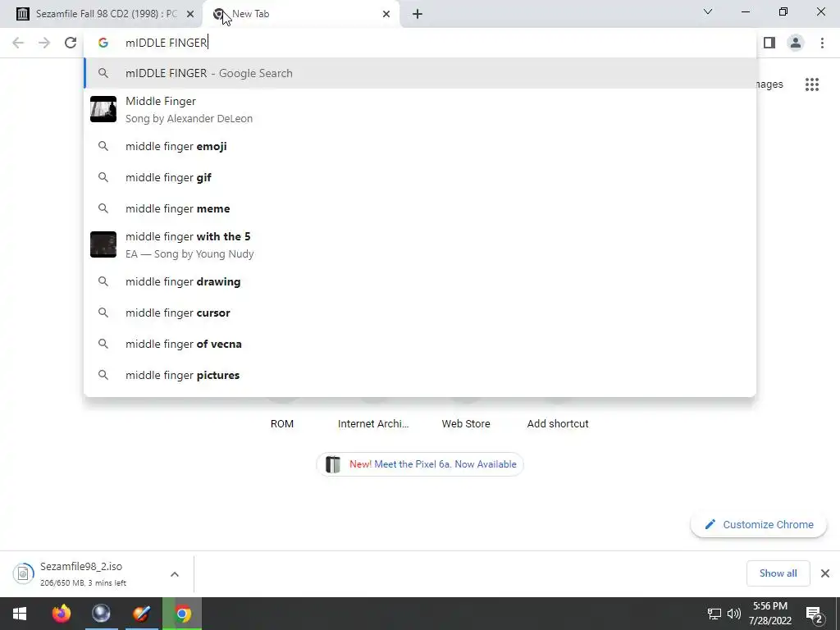This screenshot has width=840, height=630.
Task: Click Add shortcut
Action: coord(557,423)
